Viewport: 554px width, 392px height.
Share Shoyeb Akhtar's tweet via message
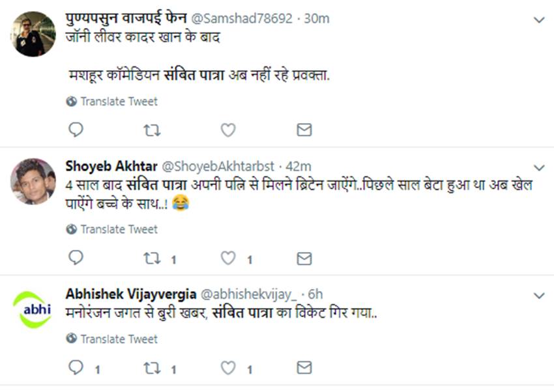(304, 259)
